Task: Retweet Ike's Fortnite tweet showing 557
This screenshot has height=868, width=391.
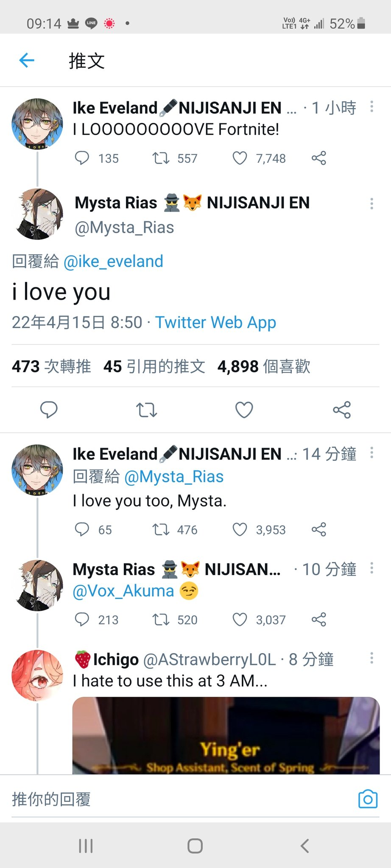Action: (x=161, y=158)
